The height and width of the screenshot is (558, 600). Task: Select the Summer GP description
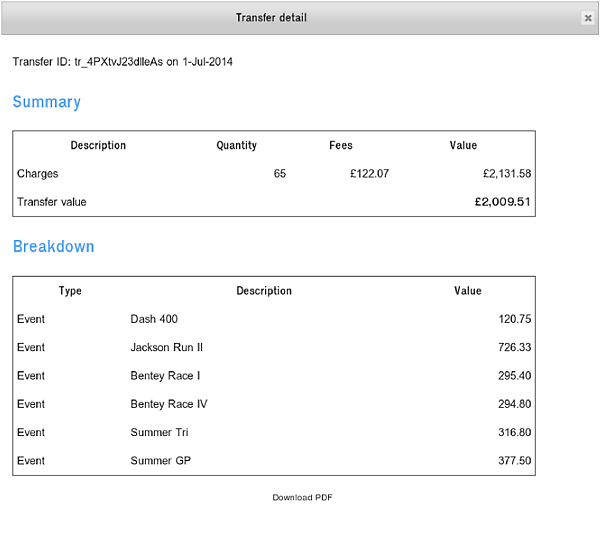(161, 460)
